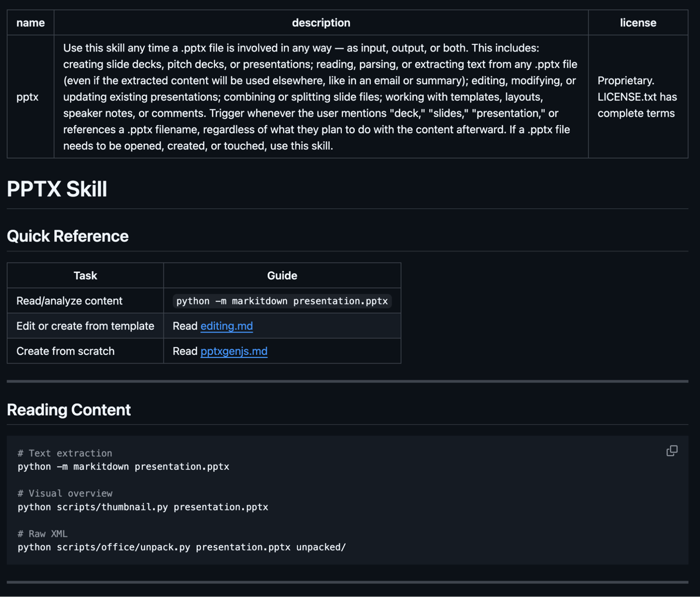The height and width of the screenshot is (597, 700).
Task: Copy the Reading Content code block
Action: click(x=671, y=451)
